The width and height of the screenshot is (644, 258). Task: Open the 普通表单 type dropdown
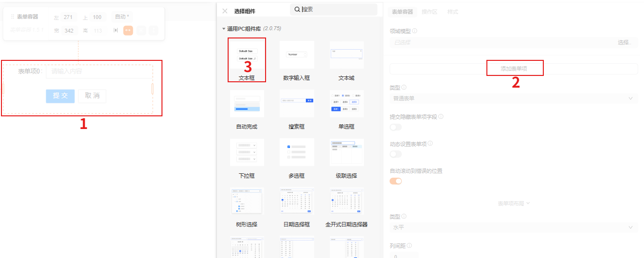[x=514, y=98]
